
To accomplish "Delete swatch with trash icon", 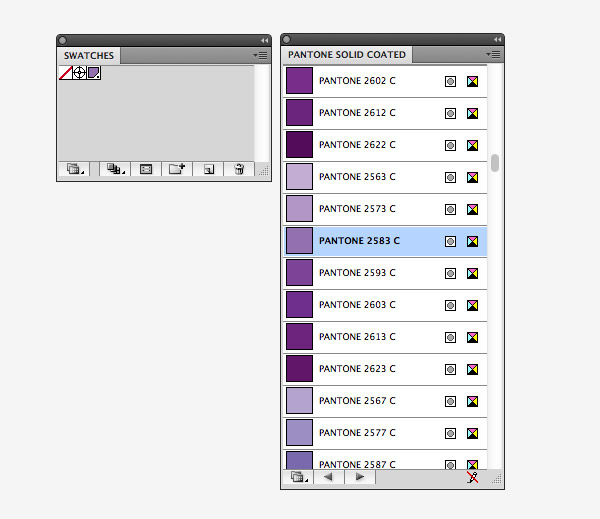I will (x=239, y=169).
